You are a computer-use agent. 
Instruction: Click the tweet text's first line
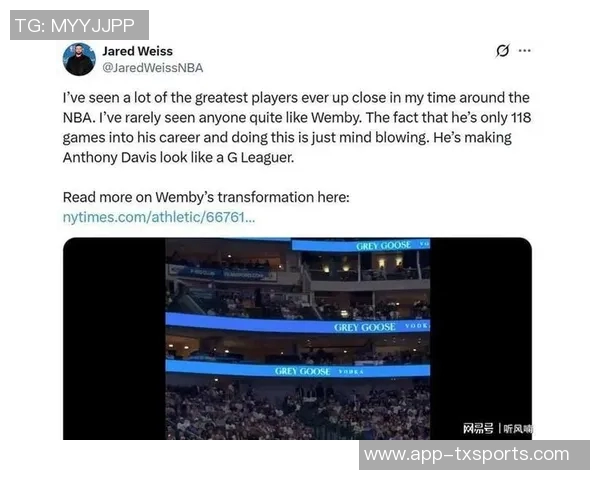tap(296, 98)
